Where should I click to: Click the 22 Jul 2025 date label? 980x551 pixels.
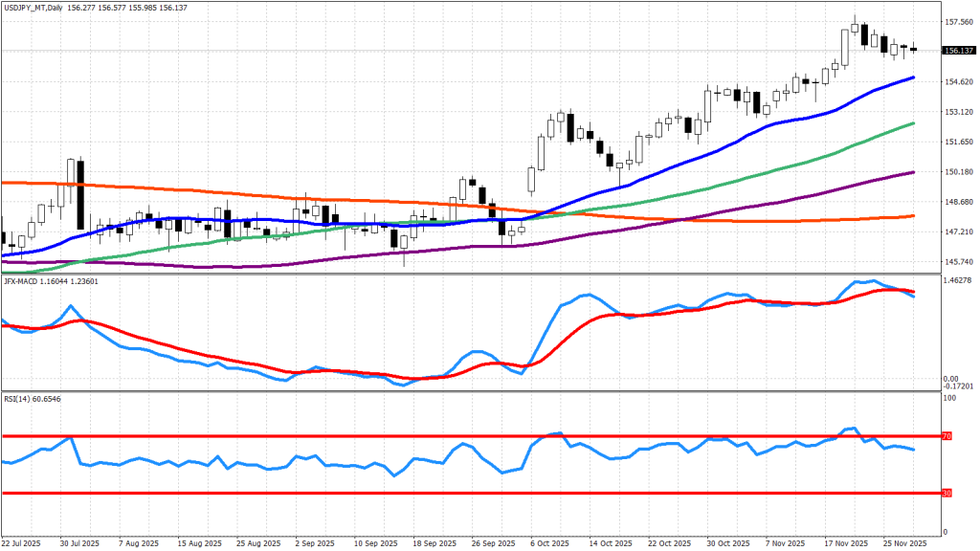[x=23, y=542]
